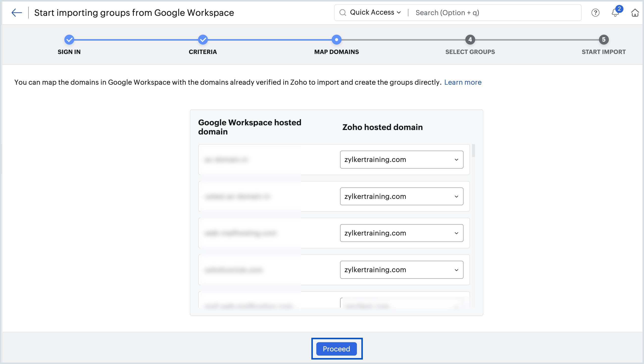Select step 5 START IMPORT circle
Image resolution: width=644 pixels, height=364 pixels.
[604, 40]
